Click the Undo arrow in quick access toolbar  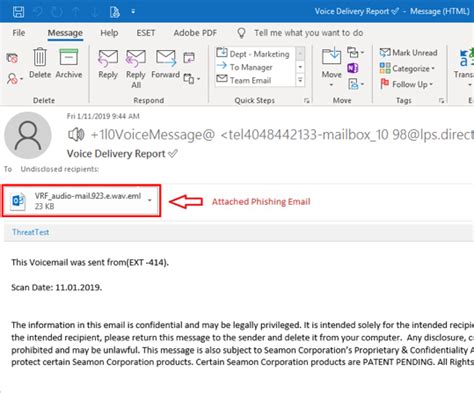point(38,12)
